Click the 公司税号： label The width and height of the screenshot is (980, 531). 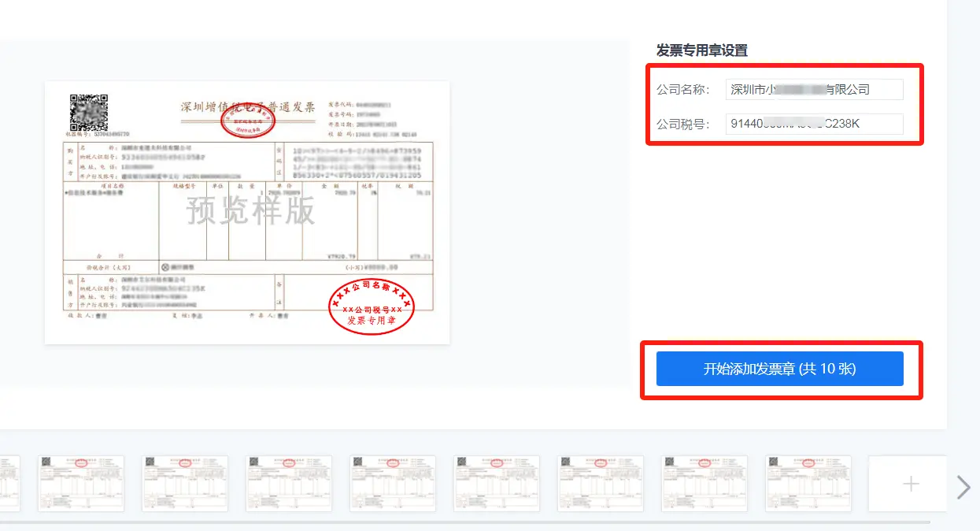pos(684,124)
